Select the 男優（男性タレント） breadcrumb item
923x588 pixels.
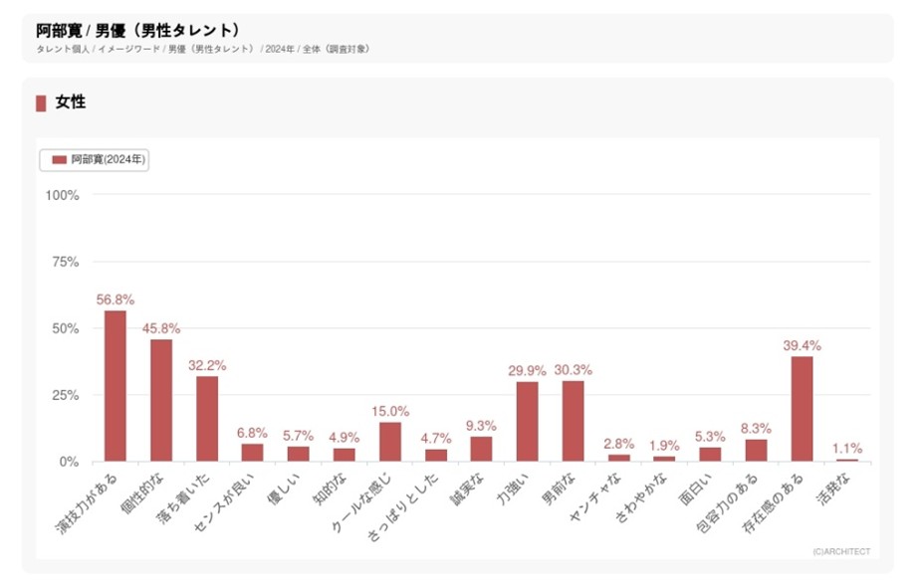(x=212, y=49)
